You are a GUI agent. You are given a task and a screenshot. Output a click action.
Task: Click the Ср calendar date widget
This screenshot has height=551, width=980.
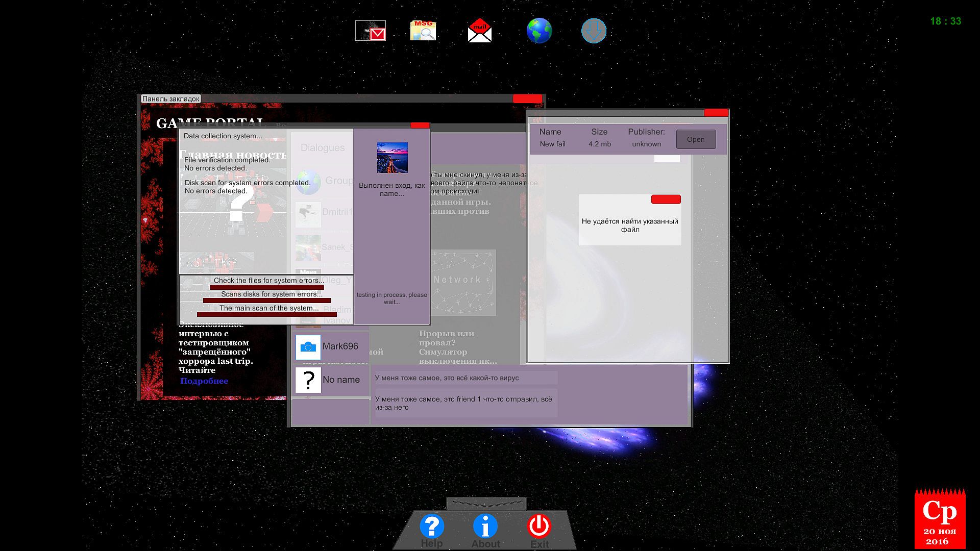(x=939, y=519)
